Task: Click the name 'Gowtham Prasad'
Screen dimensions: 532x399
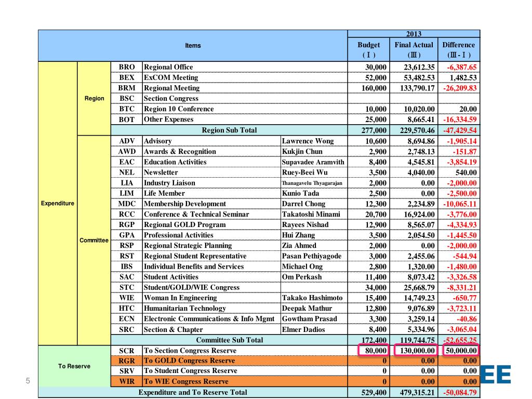Action: 314,319
